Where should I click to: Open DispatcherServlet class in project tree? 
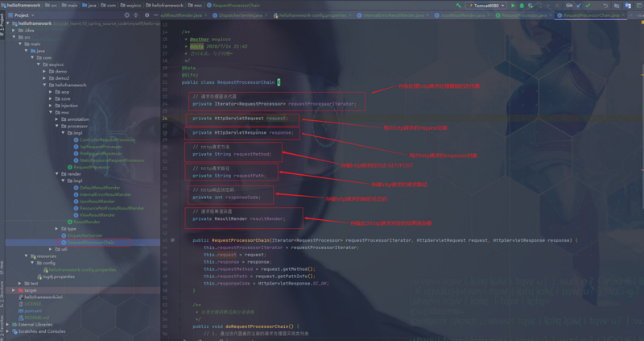click(x=85, y=235)
